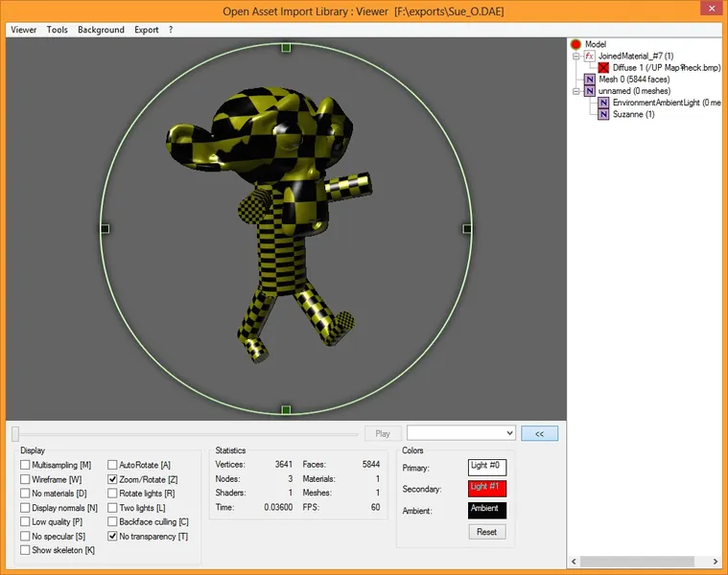Open the ? help menu
728x575 pixels.
pyautogui.click(x=171, y=30)
